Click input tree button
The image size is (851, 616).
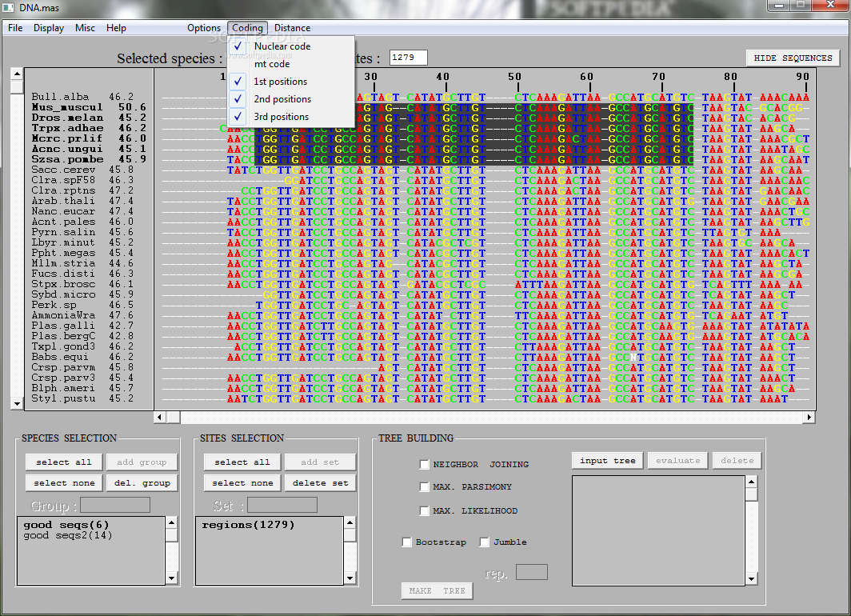(607, 460)
